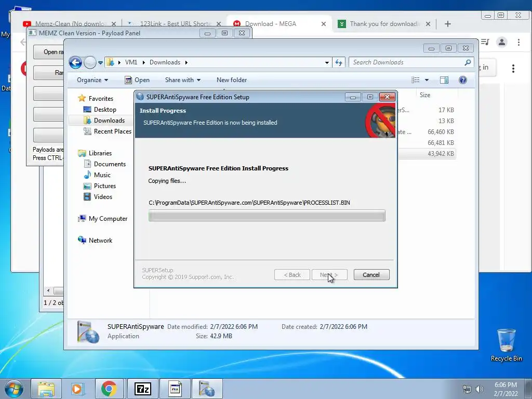Open the Organize menu

pyautogui.click(x=92, y=80)
